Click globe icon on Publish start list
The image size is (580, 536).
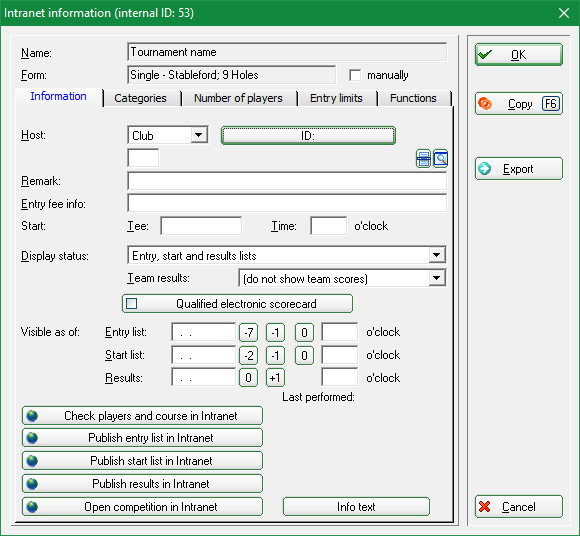32,461
